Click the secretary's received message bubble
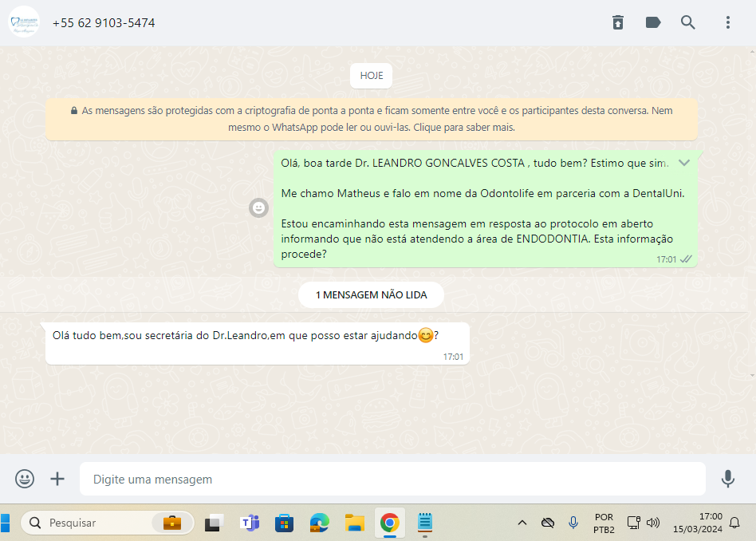The image size is (756, 541). [258, 344]
